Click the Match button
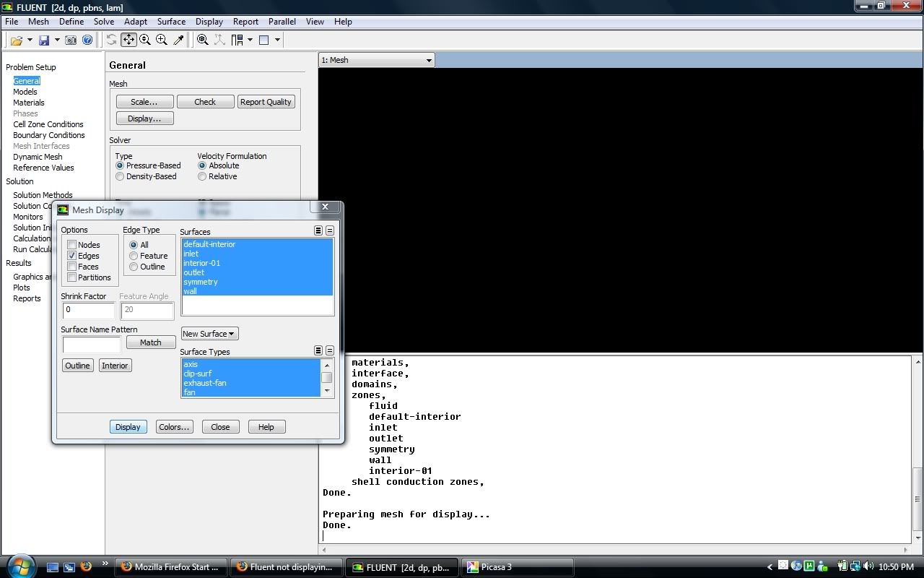924x578 pixels. click(x=151, y=342)
